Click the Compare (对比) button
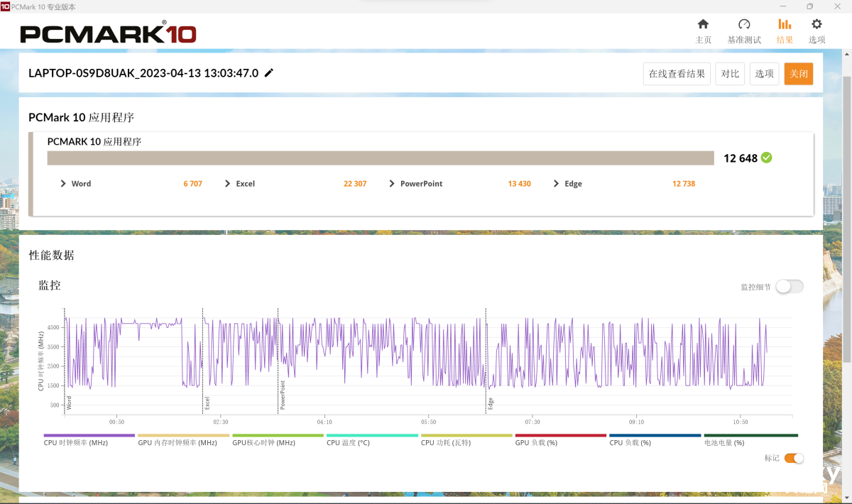Screen dimensions: 852x504 (730, 74)
